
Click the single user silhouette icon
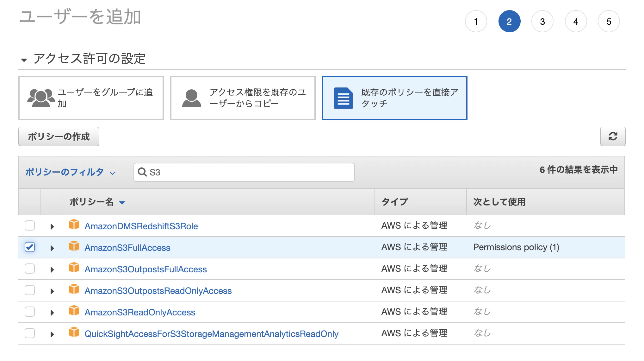click(x=192, y=98)
